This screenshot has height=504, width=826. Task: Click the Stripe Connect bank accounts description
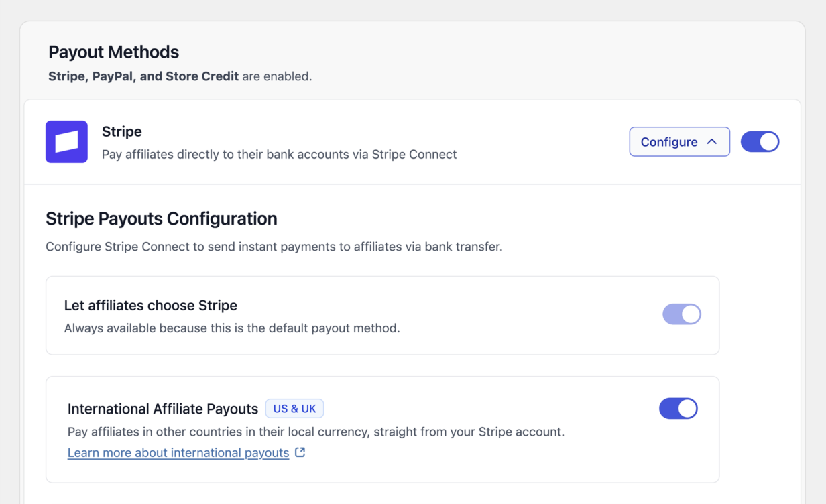[x=280, y=155]
